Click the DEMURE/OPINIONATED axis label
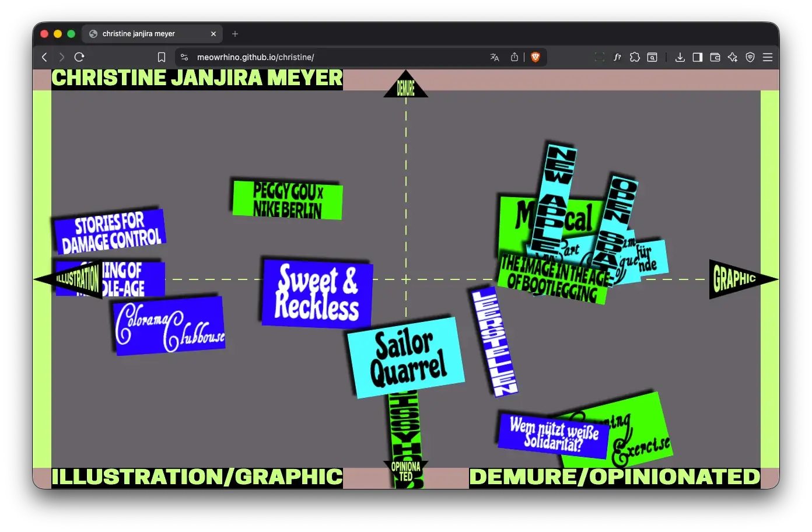Screen dimensions: 812x532 click(x=615, y=477)
